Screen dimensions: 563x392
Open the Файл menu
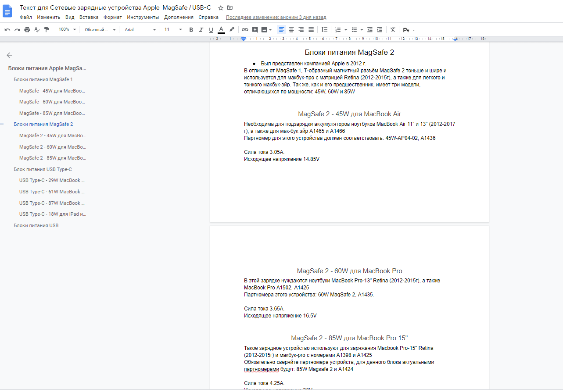tap(26, 18)
